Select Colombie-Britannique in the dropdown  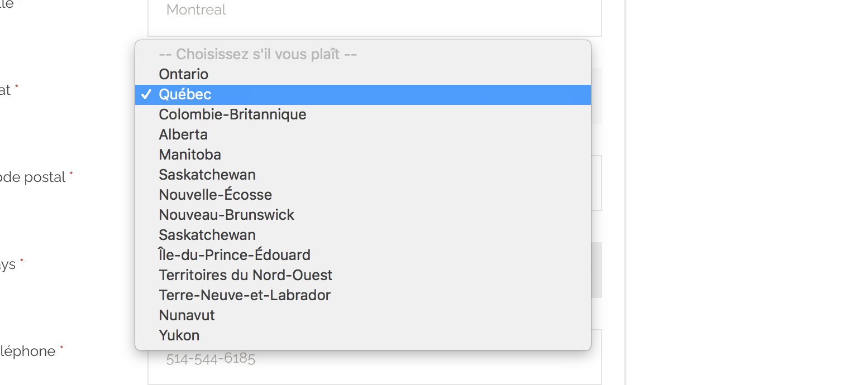pos(363,114)
